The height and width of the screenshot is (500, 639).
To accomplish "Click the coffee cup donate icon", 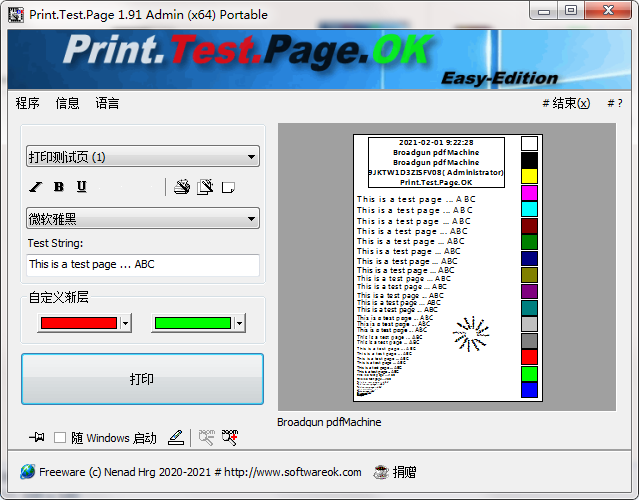I will (381, 472).
